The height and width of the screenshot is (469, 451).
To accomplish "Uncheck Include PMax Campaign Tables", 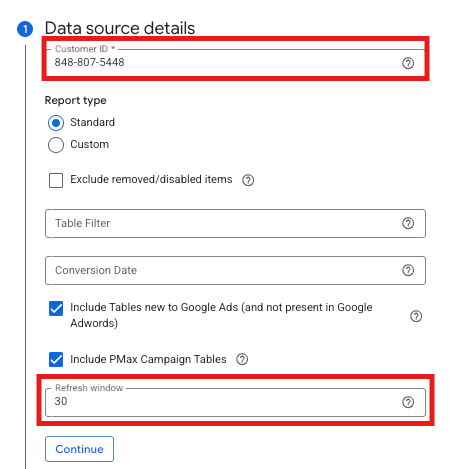I will coord(56,359).
